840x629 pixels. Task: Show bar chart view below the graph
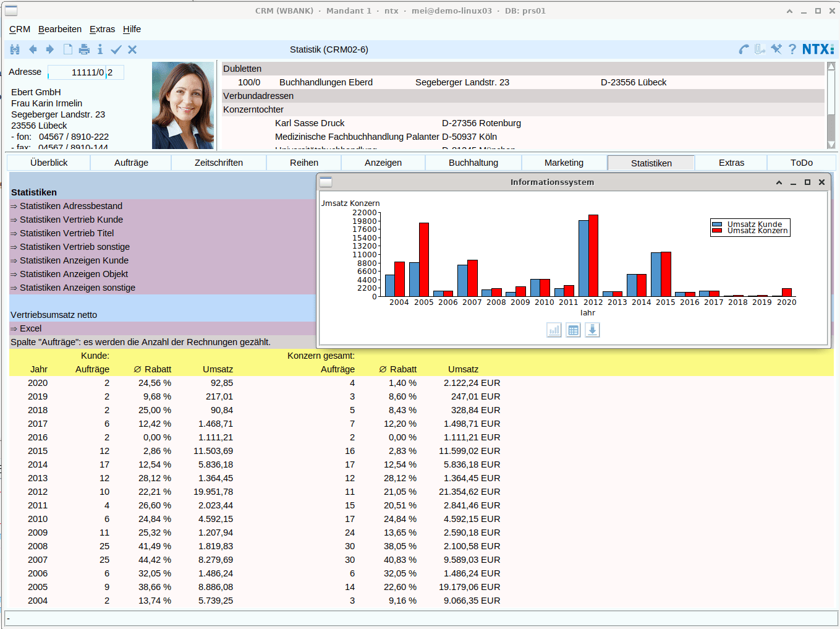[x=554, y=330]
